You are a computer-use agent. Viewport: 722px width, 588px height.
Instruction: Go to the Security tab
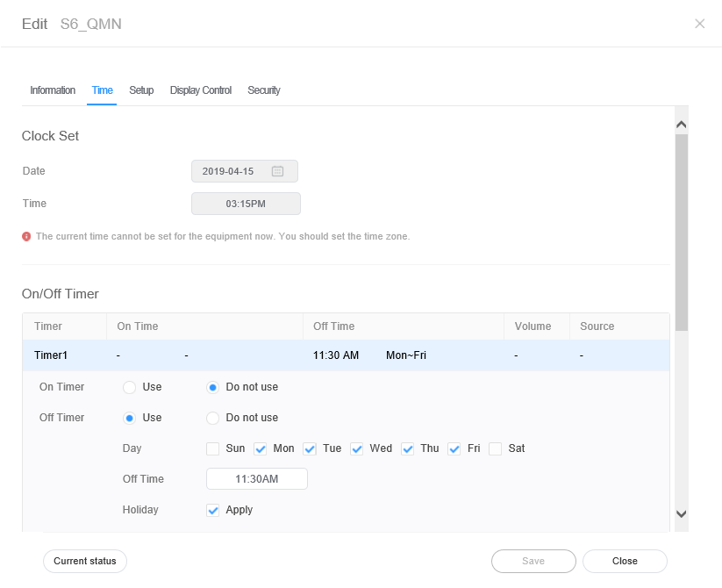tap(263, 90)
